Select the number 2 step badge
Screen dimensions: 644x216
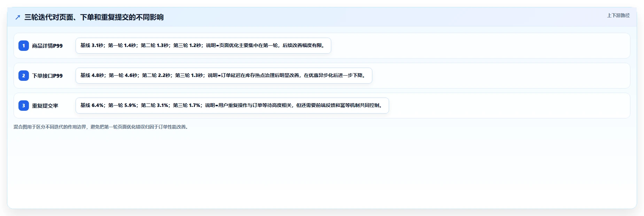(x=24, y=76)
